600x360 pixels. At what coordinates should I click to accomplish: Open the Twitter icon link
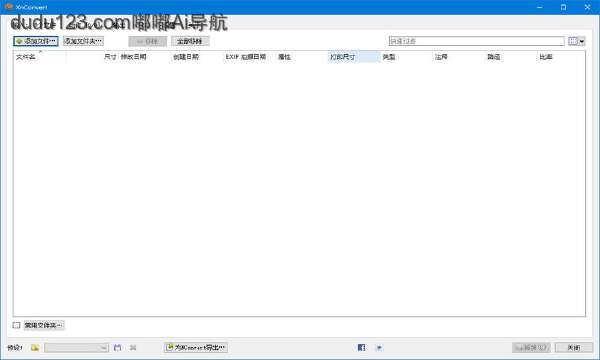(x=379, y=347)
